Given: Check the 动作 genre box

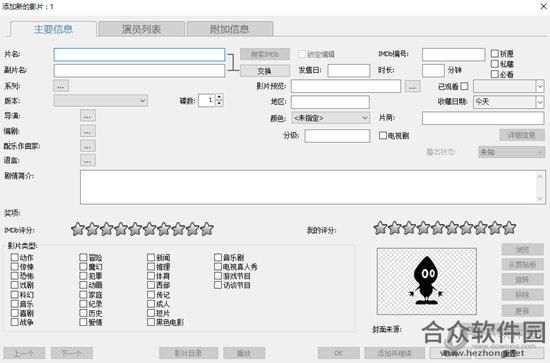Looking at the screenshot, I should coord(15,257).
